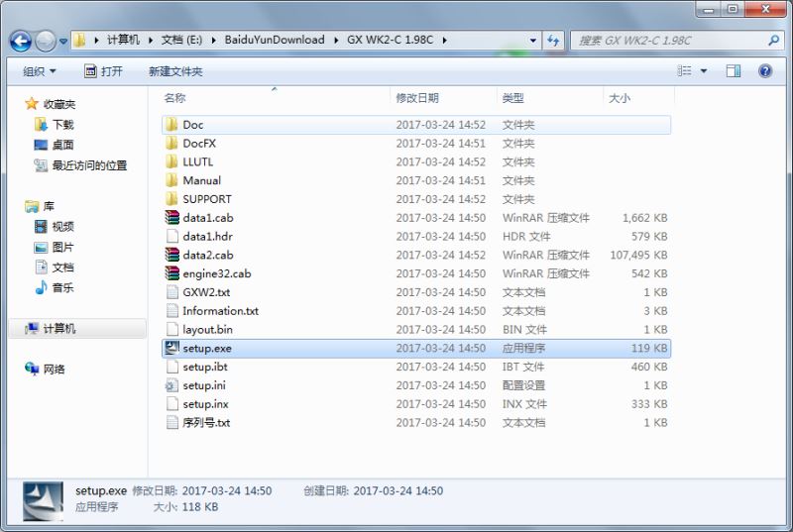Open the view options dropdown arrow
Viewport: 793px width, 532px height.
[x=704, y=71]
